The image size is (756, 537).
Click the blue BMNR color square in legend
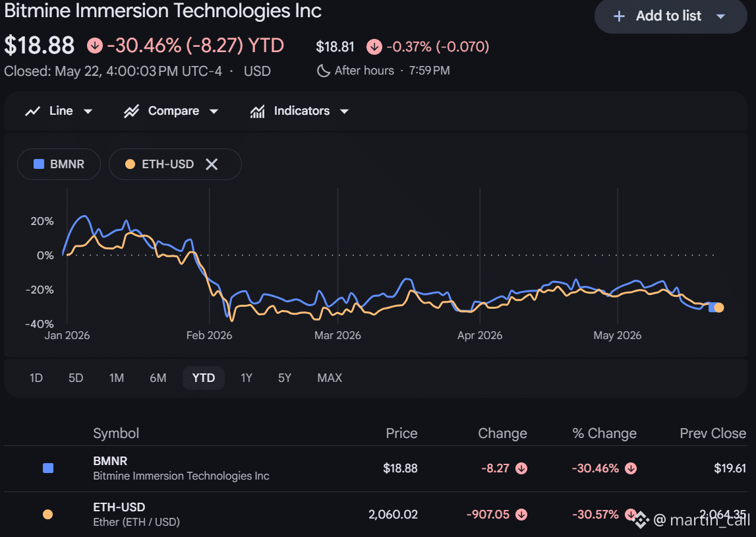pos(39,164)
